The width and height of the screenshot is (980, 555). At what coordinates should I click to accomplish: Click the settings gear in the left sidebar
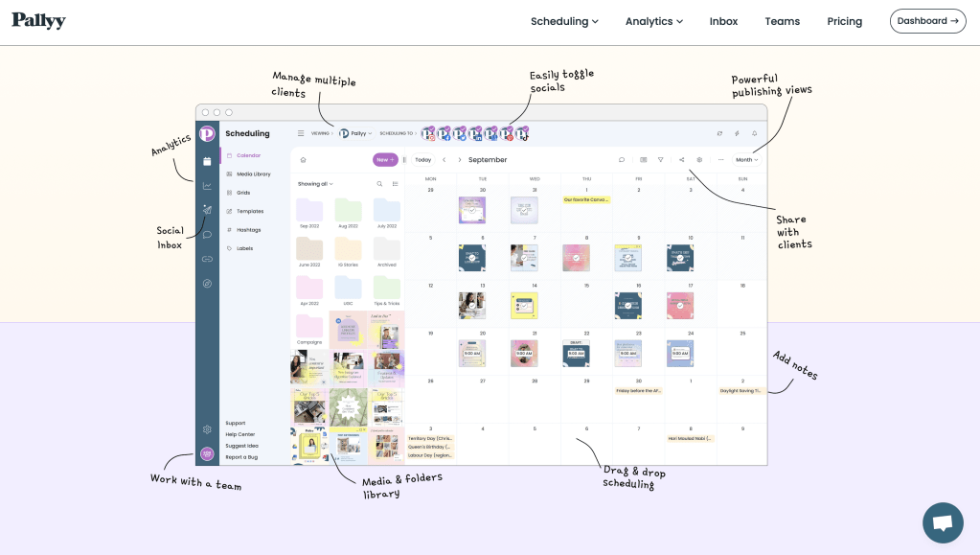(x=207, y=429)
